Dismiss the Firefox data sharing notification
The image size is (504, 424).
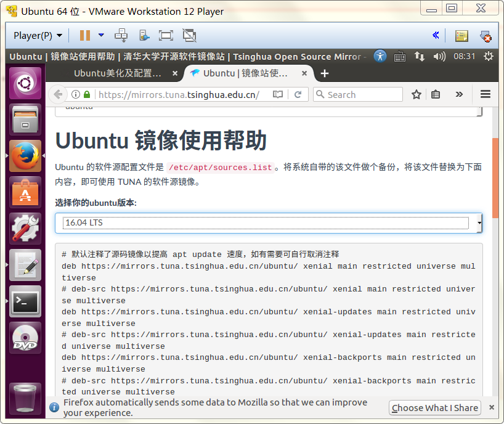(x=492, y=407)
